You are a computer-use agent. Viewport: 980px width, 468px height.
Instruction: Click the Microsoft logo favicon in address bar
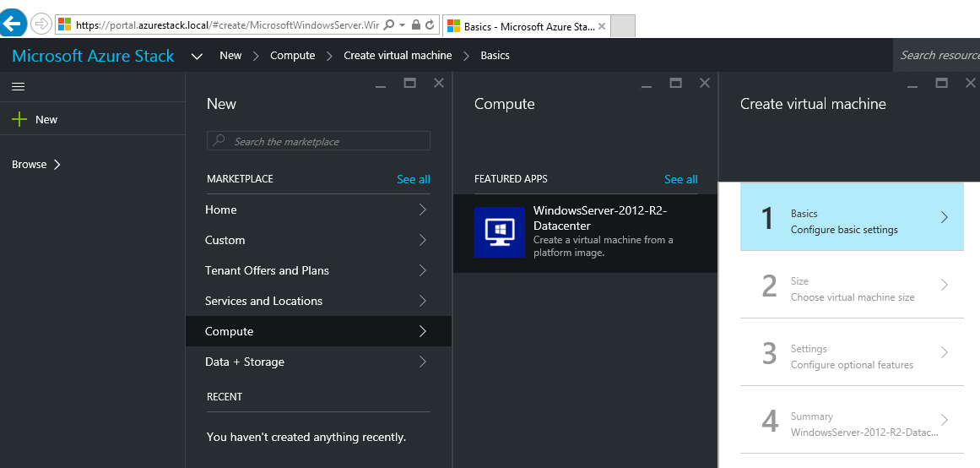click(64, 25)
